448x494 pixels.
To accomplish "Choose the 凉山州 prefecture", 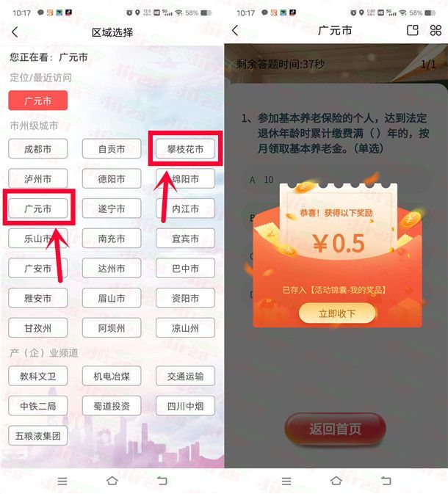I will click(185, 327).
